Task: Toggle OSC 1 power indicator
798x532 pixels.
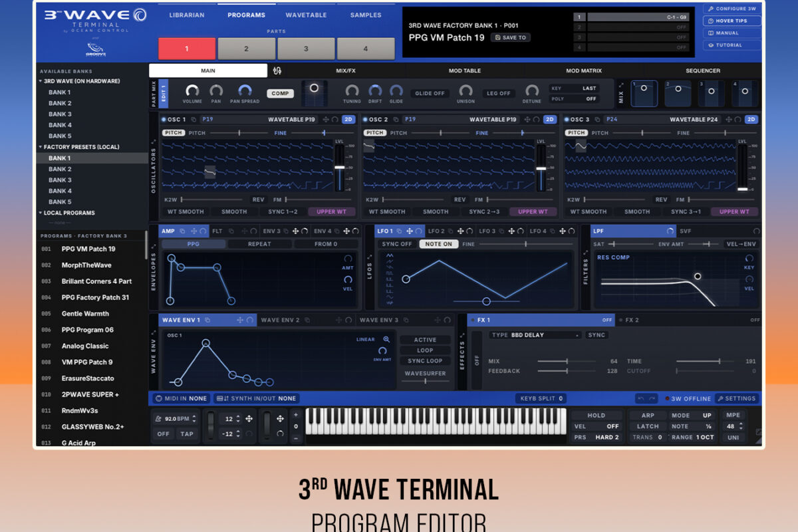Action: [x=164, y=120]
